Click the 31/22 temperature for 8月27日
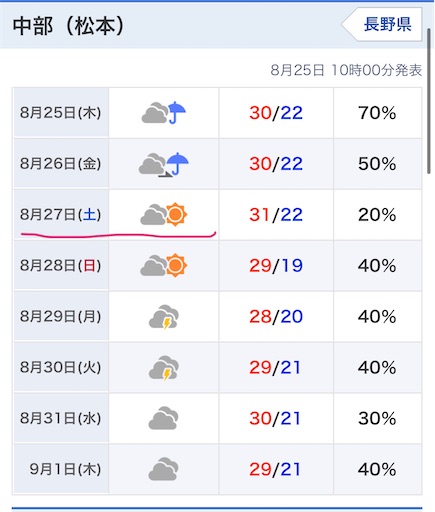Screen dimensions: 435x512 (x=276, y=215)
